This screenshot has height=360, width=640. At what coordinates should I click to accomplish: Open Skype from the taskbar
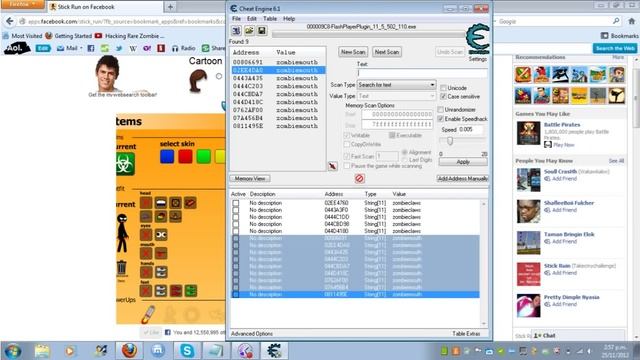[x=187, y=351]
